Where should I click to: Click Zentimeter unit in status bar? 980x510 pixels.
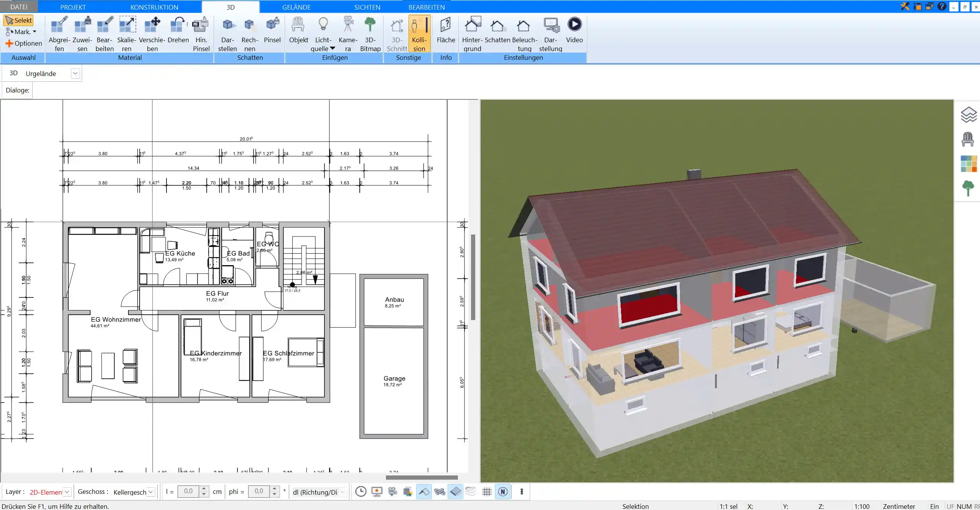point(899,506)
